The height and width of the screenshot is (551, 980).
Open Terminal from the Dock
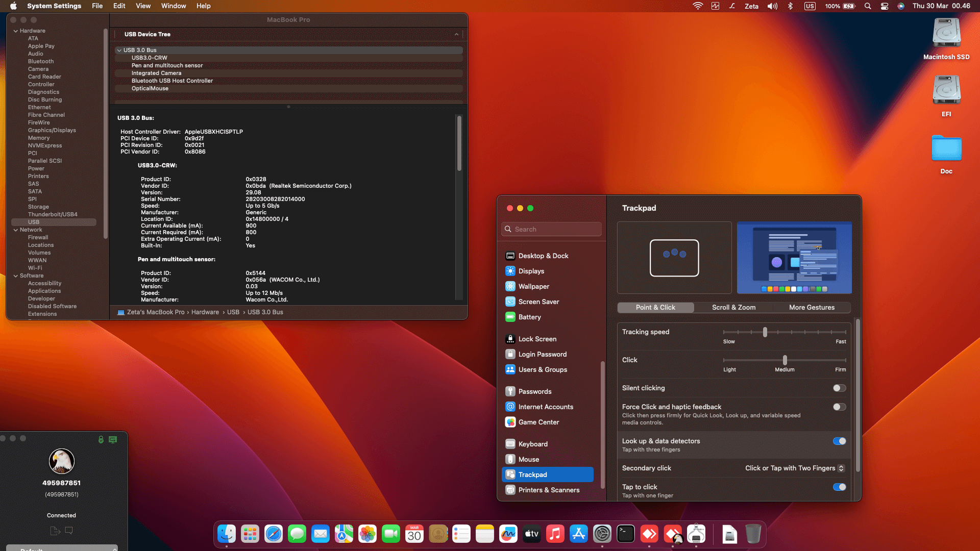(x=625, y=534)
